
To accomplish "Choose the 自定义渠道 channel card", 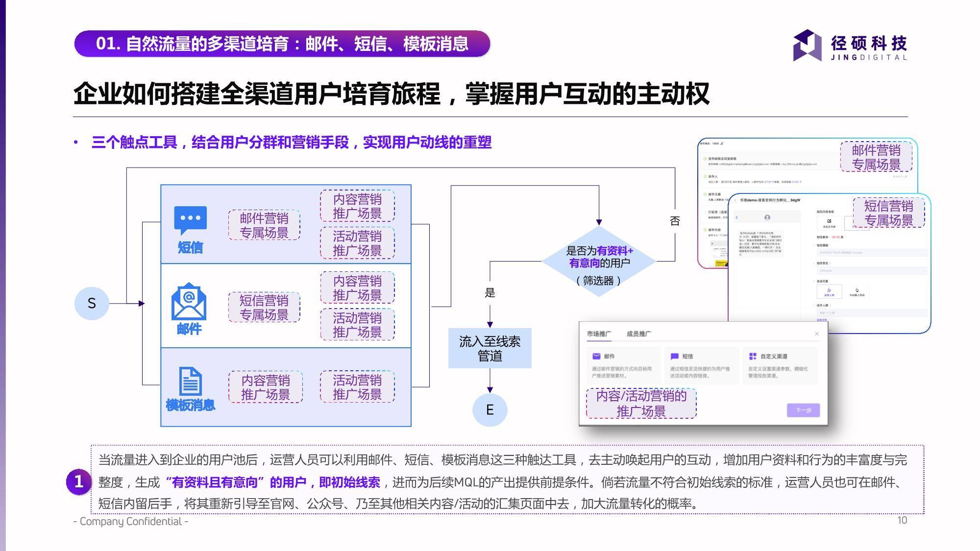I will pos(780,365).
